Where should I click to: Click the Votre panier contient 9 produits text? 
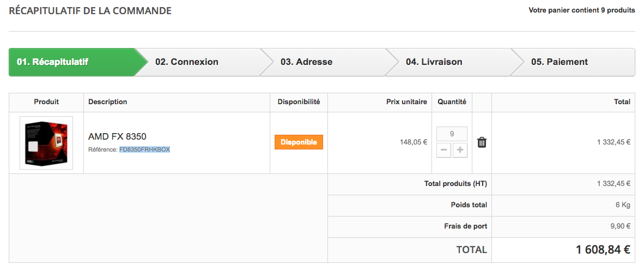(581, 10)
